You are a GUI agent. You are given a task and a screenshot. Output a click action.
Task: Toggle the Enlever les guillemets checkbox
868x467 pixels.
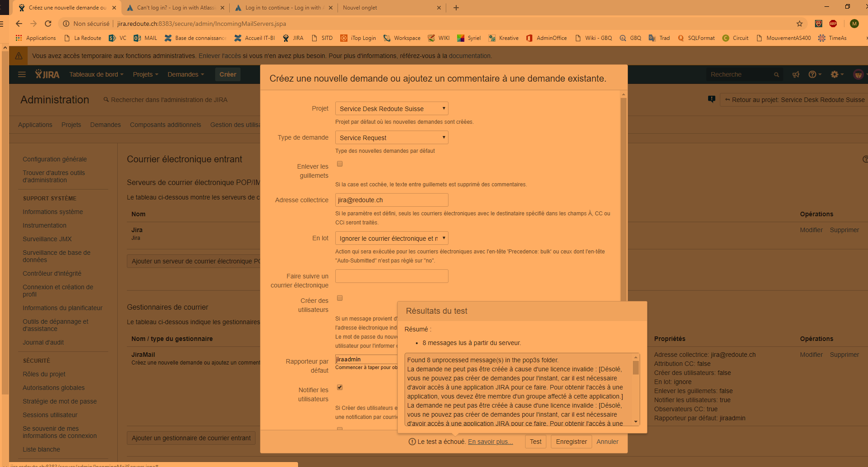340,164
